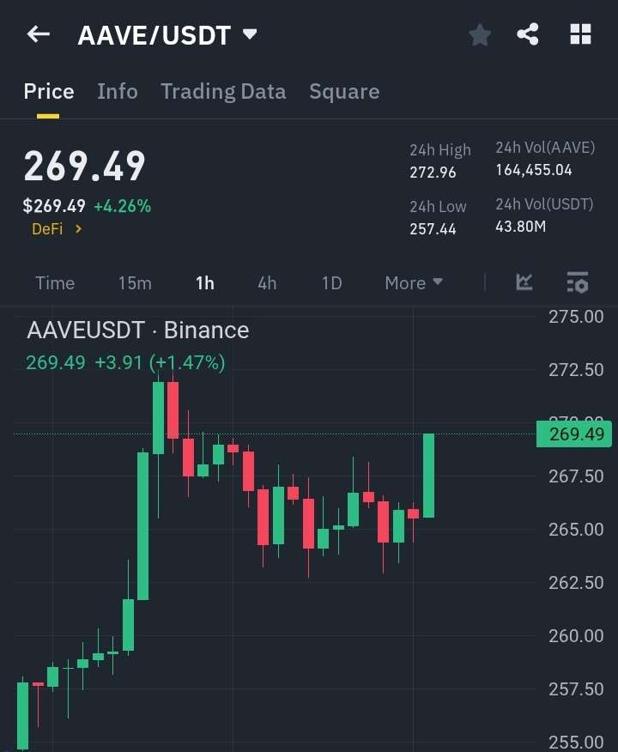The image size is (618, 752).
Task: Select the 4h chart interval
Action: [x=267, y=283]
